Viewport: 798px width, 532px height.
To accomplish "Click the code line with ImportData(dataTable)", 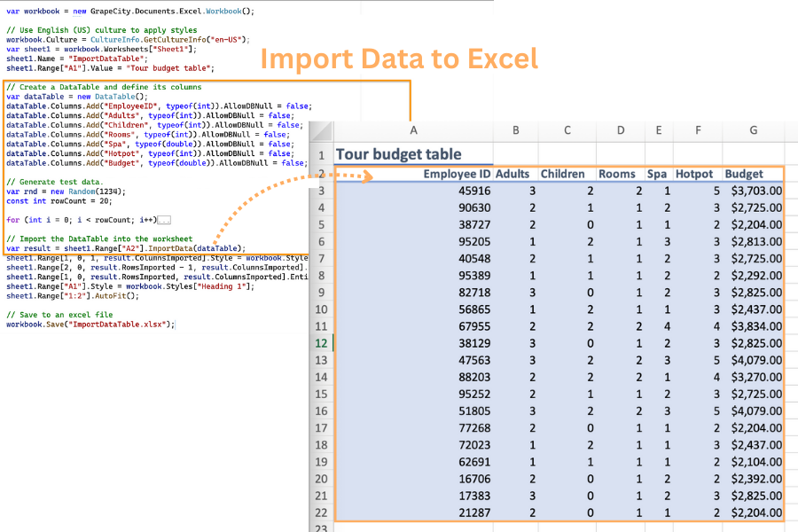I will point(126,248).
